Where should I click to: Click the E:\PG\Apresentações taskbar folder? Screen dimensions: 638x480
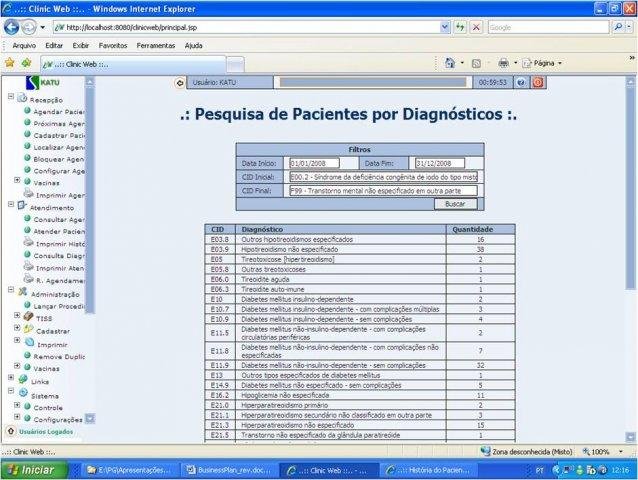[x=130, y=470]
